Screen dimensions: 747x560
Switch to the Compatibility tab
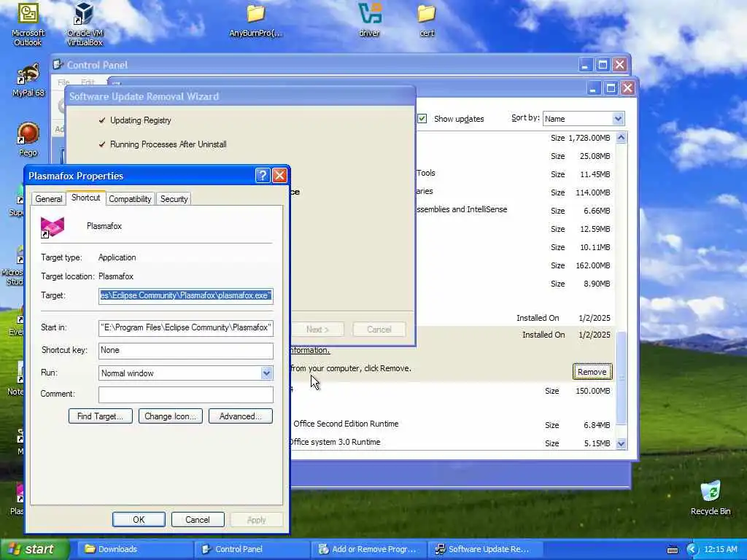coord(130,199)
